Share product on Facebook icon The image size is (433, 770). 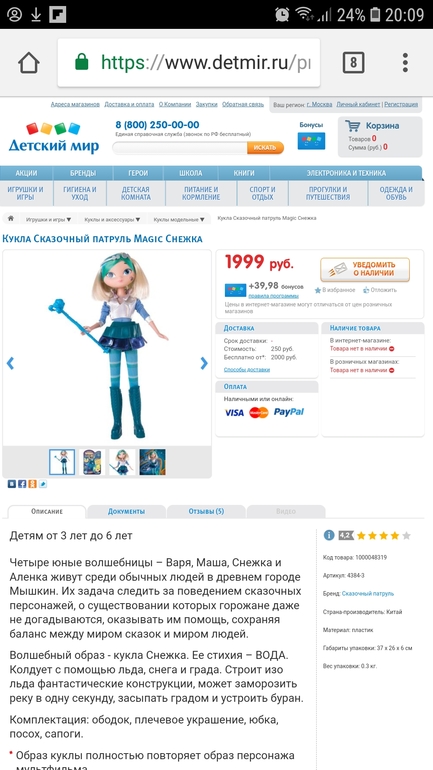[22, 484]
